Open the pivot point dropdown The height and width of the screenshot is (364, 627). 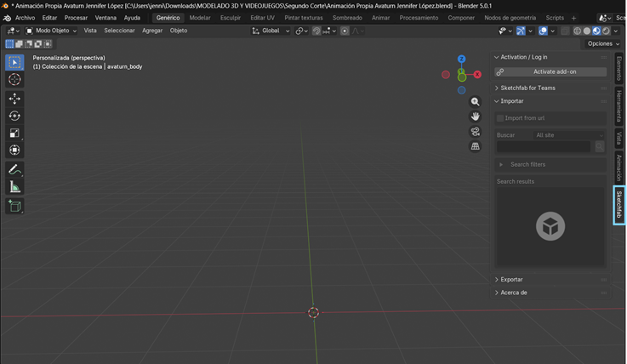coord(301,31)
